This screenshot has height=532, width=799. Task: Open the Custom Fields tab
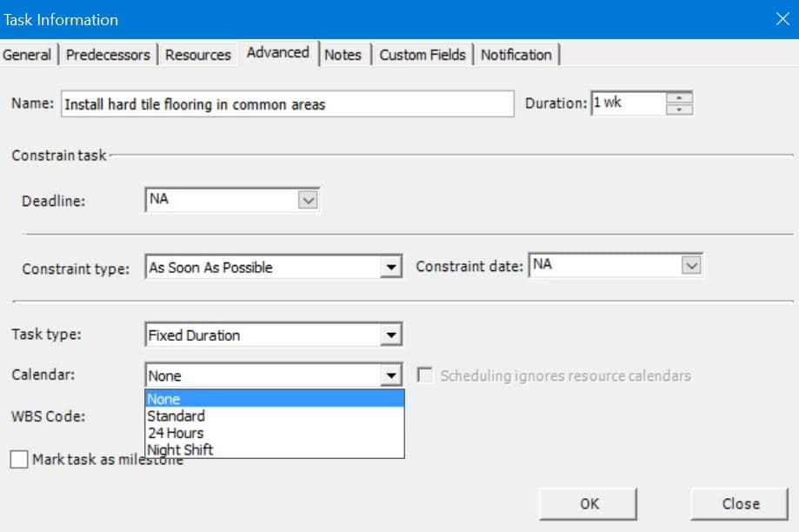tap(422, 55)
